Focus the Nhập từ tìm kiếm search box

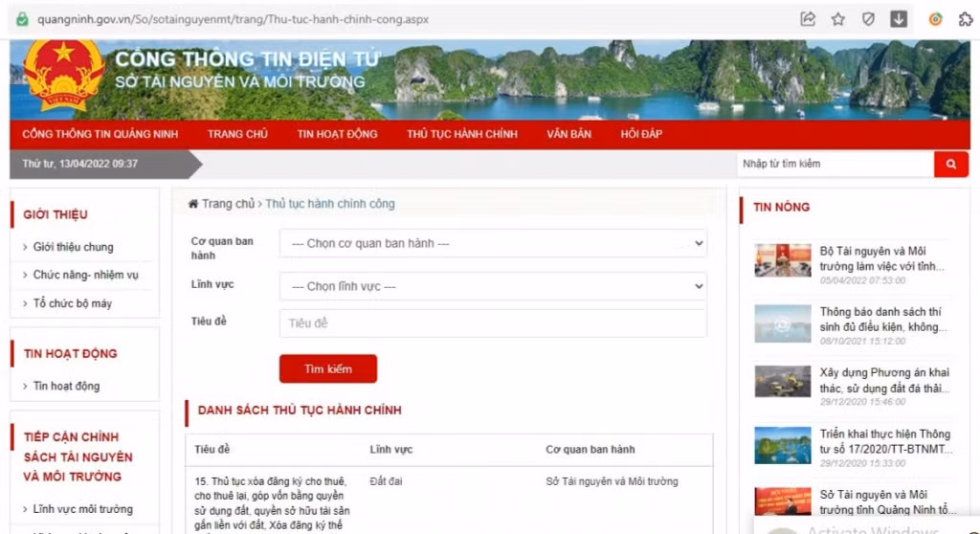tap(835, 164)
